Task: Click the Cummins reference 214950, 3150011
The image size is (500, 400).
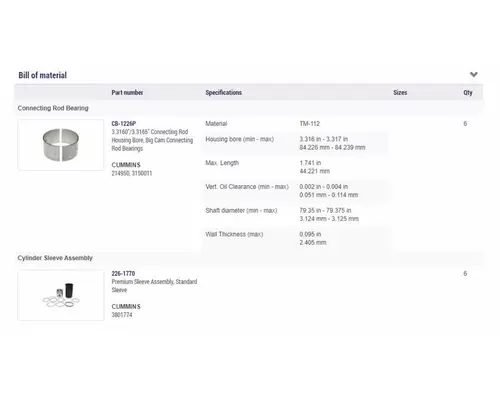Action: coord(132,173)
